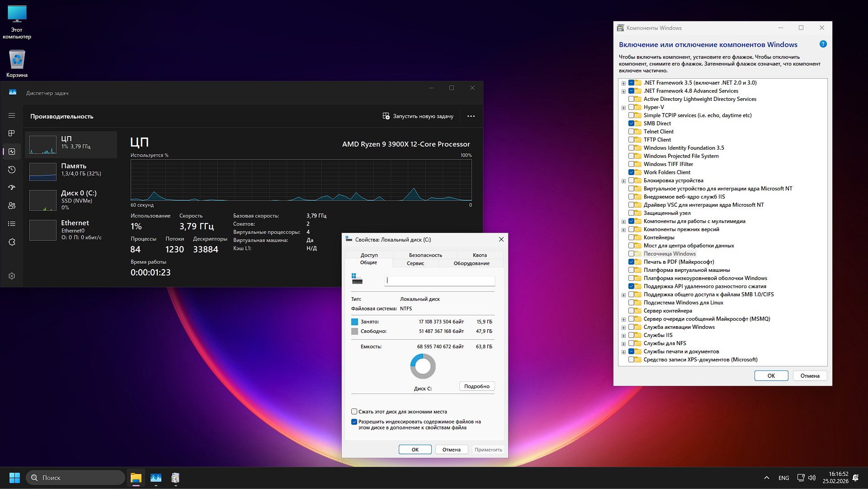The width and height of the screenshot is (868, 489).
Task: Open the Details page (list icon)
Action: 12,224
